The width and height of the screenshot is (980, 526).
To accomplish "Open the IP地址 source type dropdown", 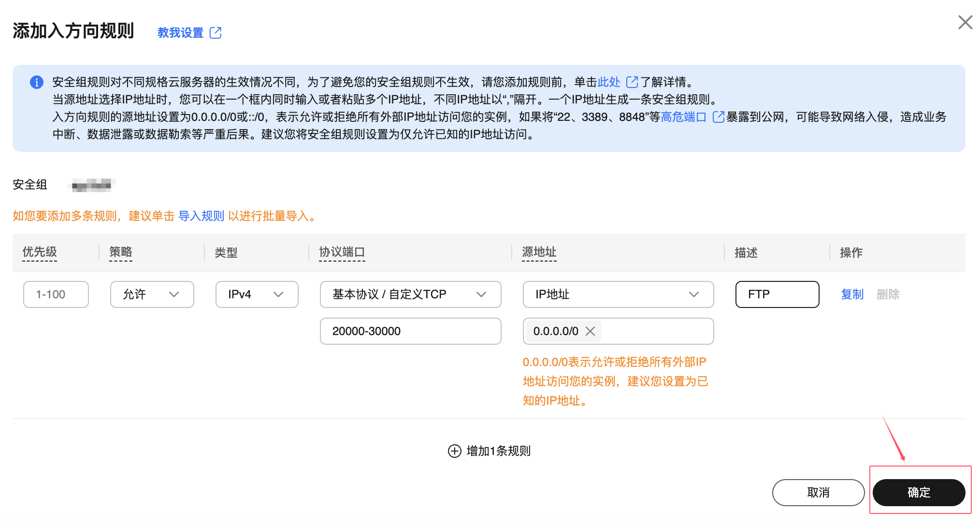I will coord(619,294).
